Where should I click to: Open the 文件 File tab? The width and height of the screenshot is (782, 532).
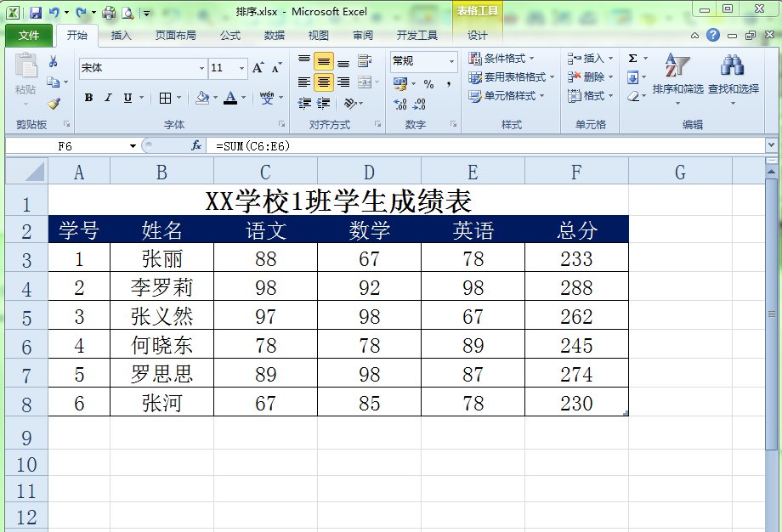coord(29,36)
